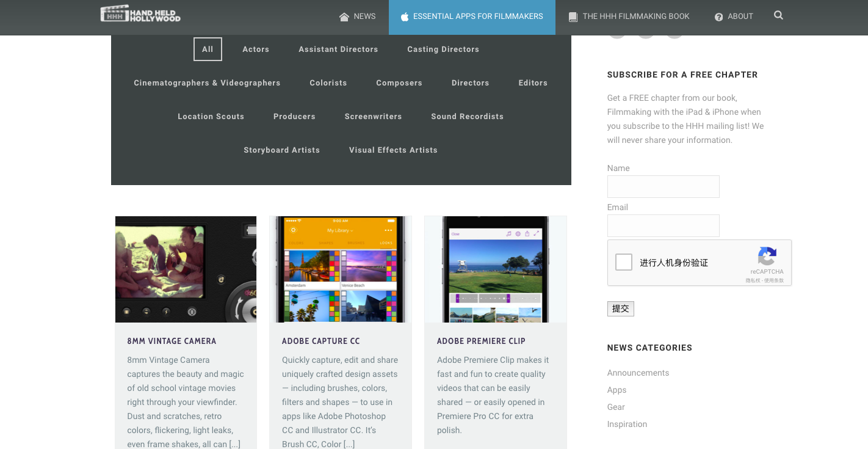This screenshot has width=868, height=449.
Task: Filter apps by Producers
Action: point(294,117)
